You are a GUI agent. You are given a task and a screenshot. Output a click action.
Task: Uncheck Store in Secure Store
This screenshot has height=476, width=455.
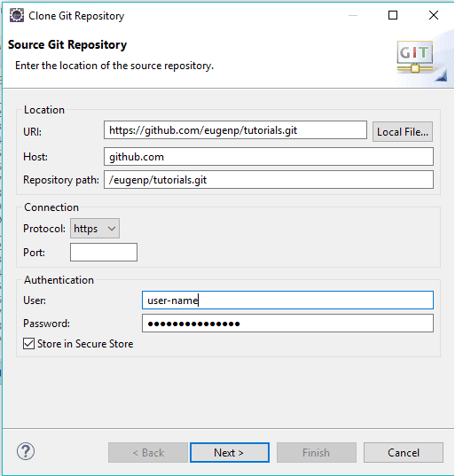coord(29,344)
